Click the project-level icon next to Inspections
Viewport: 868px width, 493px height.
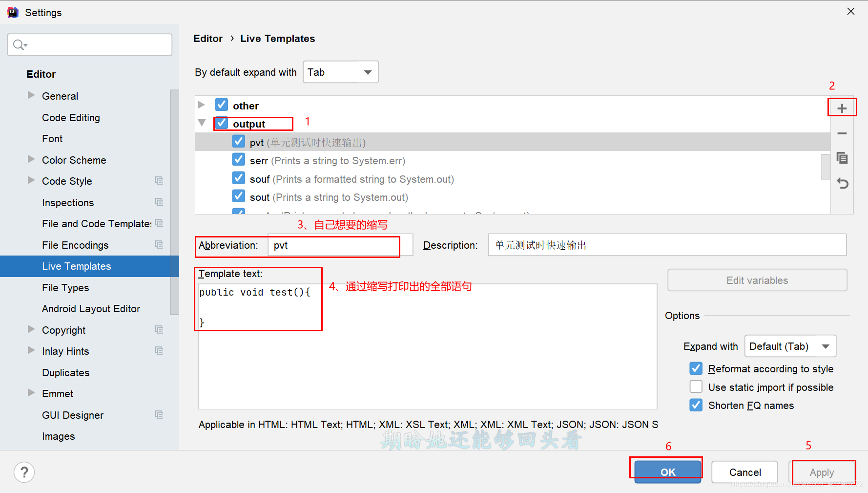point(159,202)
